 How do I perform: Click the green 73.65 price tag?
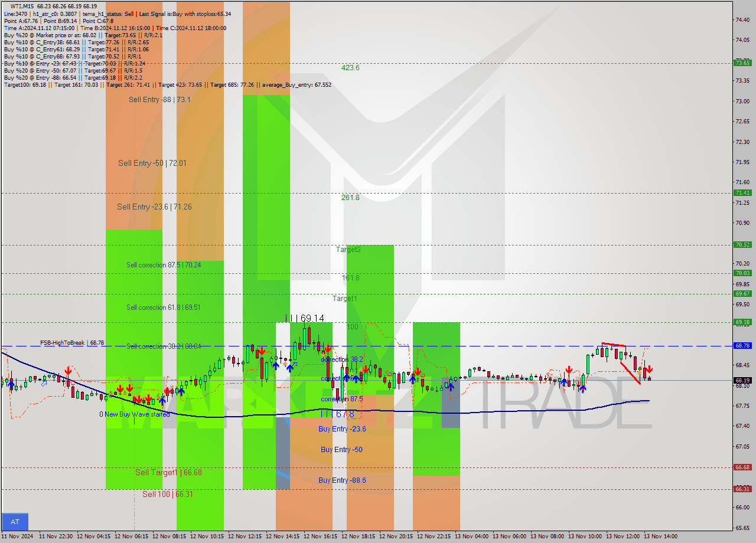click(742, 63)
